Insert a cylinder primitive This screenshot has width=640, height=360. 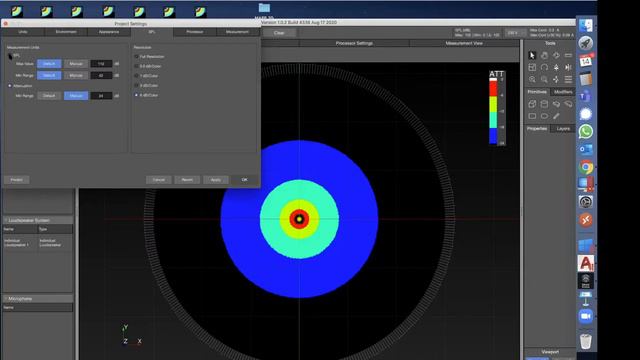click(x=544, y=104)
